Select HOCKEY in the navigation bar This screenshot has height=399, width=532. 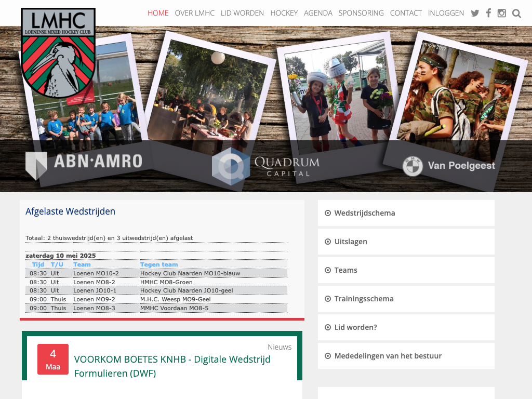click(284, 13)
